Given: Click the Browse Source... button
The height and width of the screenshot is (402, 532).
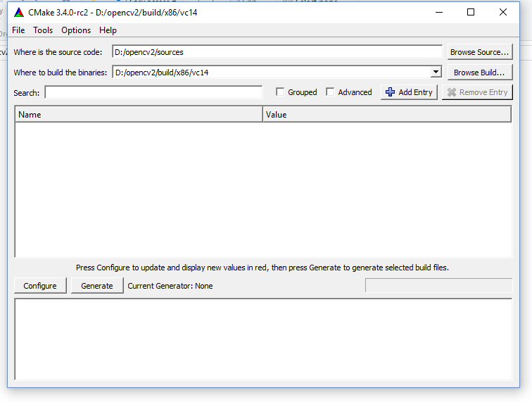Looking at the screenshot, I should pyautogui.click(x=480, y=52).
